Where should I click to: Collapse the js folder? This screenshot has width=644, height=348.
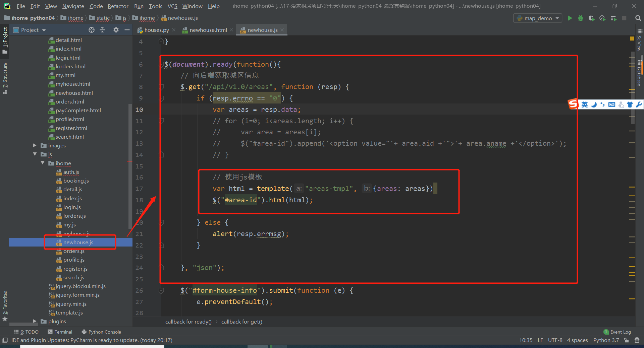(35, 154)
